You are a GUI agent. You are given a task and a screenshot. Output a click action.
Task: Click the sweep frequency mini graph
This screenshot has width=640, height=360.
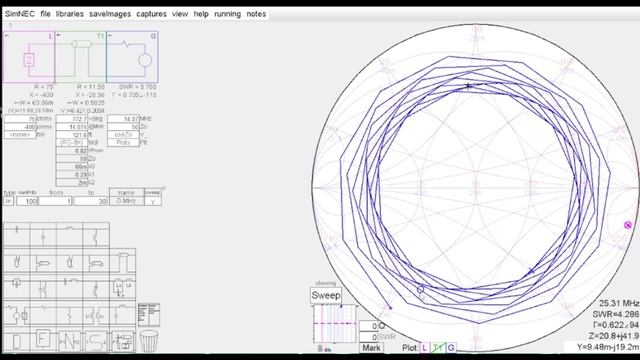pyautogui.click(x=334, y=324)
